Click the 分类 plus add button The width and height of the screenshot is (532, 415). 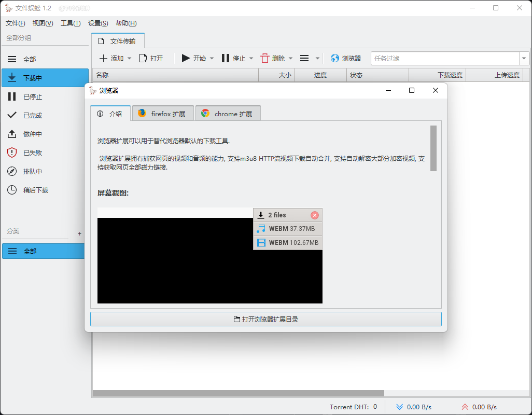(79, 233)
